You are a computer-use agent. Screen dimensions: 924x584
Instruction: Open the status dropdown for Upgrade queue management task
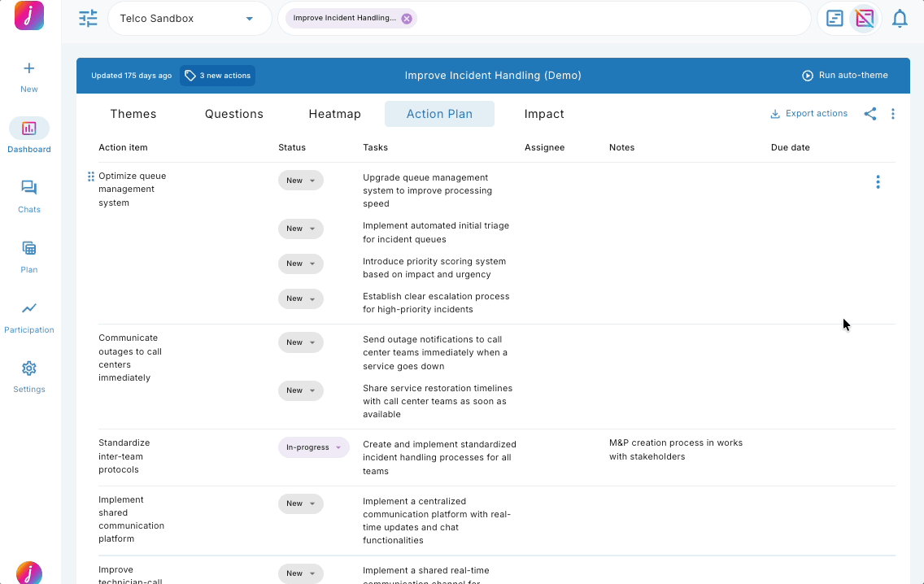pos(301,180)
